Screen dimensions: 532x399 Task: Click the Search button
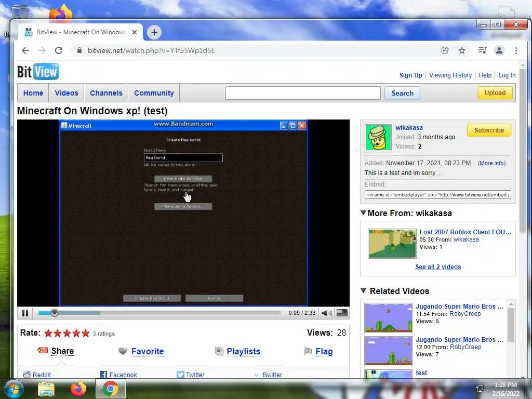403,93
